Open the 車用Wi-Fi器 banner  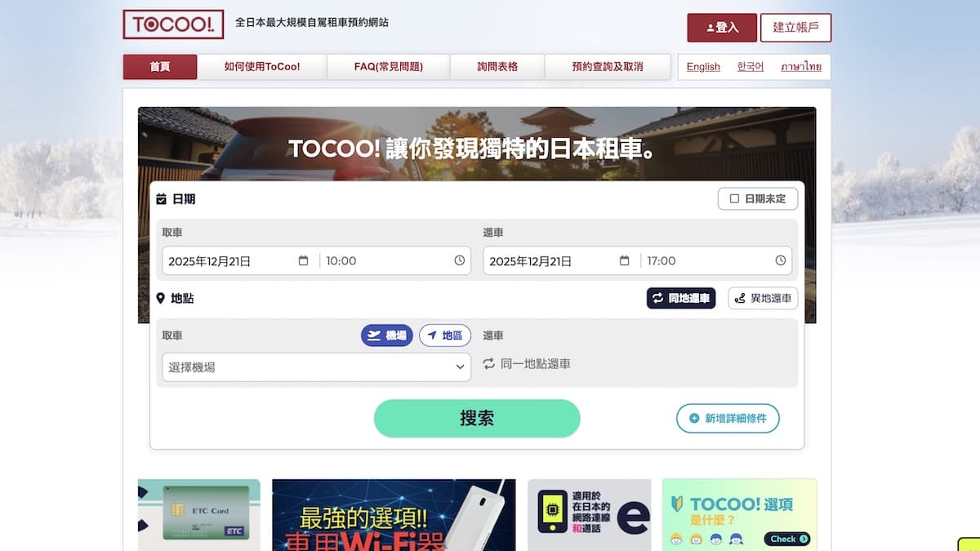[394, 515]
